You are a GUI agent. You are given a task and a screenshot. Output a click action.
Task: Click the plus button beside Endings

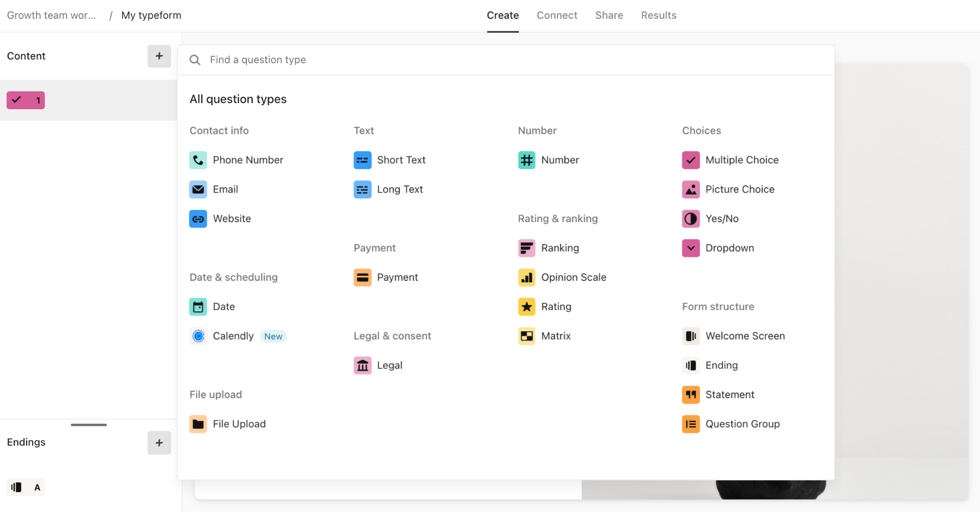pos(159,443)
